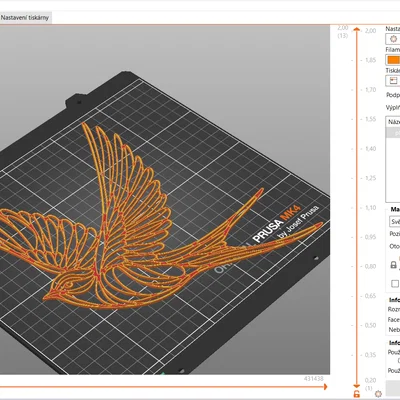Click the gray slice button at the sidebar bottom
The height and width of the screenshot is (400, 400).
pyautogui.click(x=393, y=388)
